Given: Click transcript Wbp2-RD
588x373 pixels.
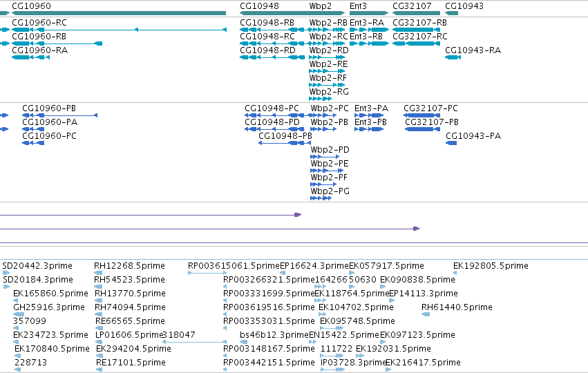Looking at the screenshot, I should [329, 50].
